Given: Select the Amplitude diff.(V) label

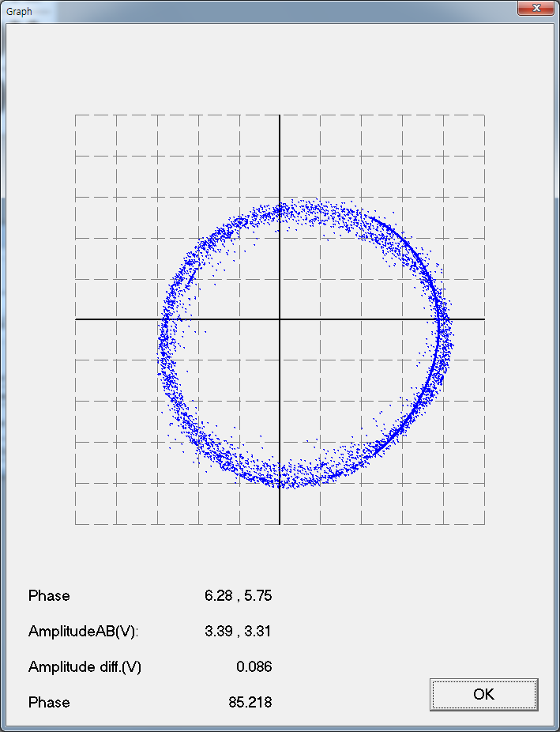Looking at the screenshot, I should coord(85,667).
